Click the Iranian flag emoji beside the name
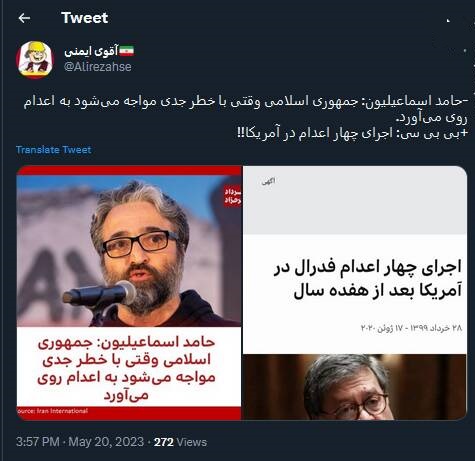475x461 pixels. [127, 51]
